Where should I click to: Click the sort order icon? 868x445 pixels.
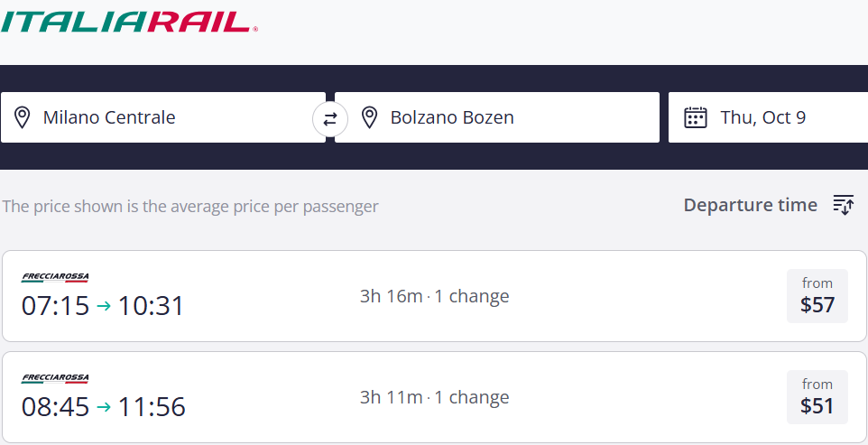tap(843, 205)
